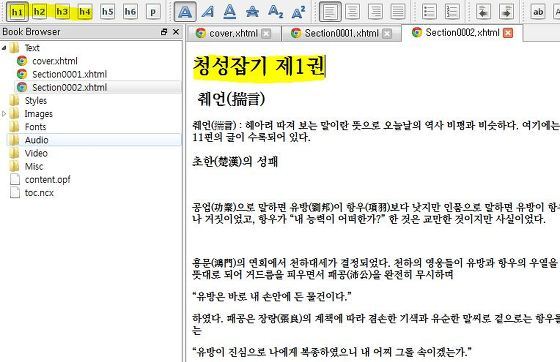
Task: Toggle italic text formatting icon
Action: point(208,12)
